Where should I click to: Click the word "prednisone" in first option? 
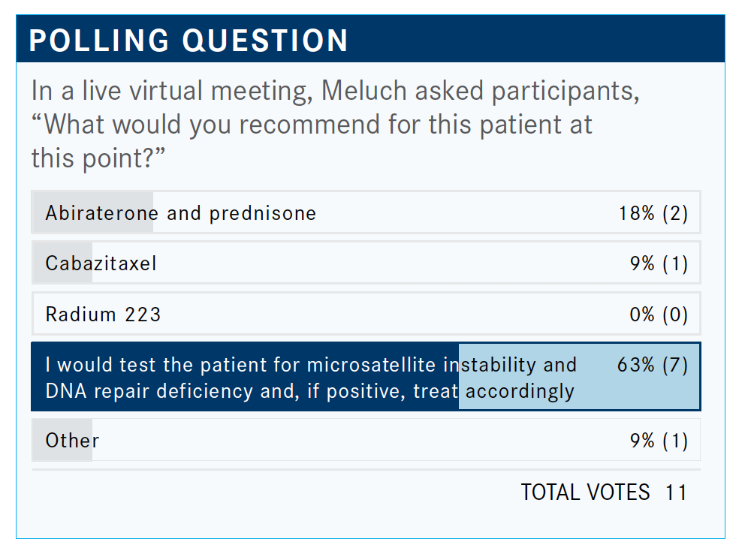coord(262,213)
